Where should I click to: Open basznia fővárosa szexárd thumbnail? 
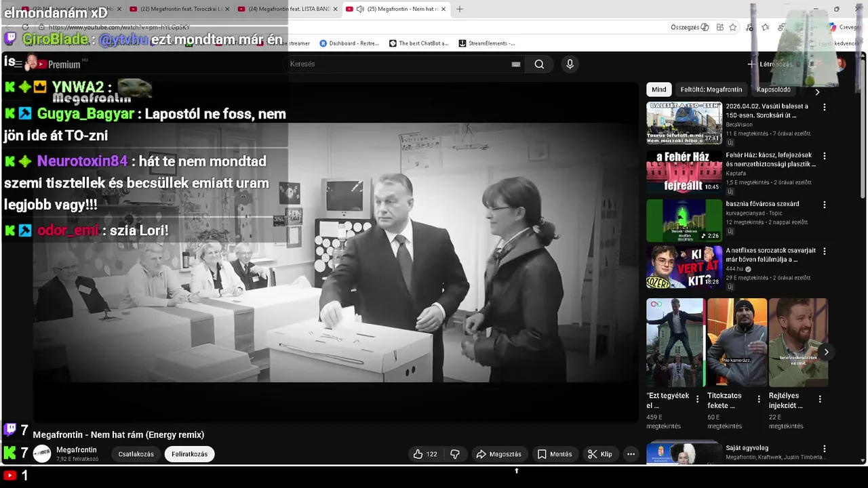pos(684,220)
